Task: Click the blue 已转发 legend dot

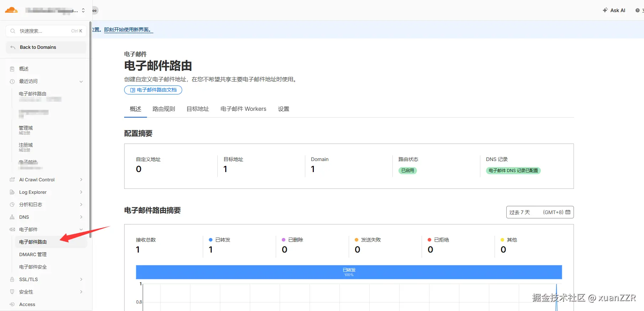Action: click(x=211, y=240)
